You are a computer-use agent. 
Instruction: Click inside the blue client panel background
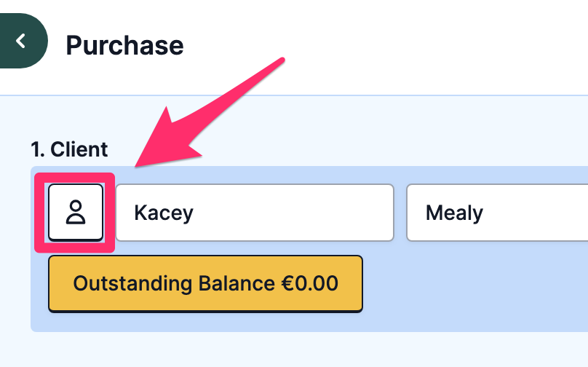(469, 293)
